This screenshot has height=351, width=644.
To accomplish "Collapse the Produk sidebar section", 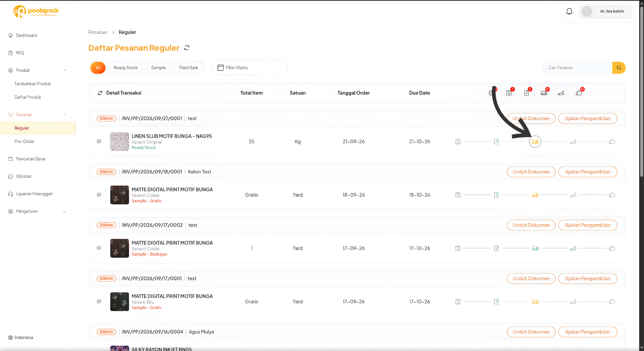I will coord(65,70).
